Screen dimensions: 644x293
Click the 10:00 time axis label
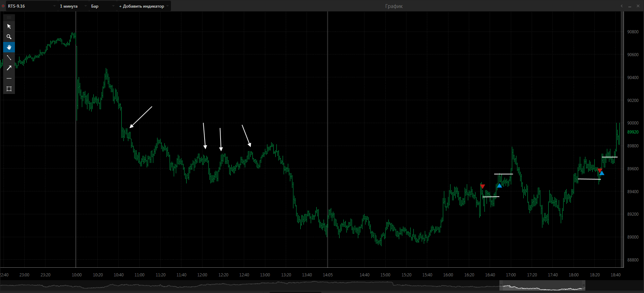[x=77, y=275]
